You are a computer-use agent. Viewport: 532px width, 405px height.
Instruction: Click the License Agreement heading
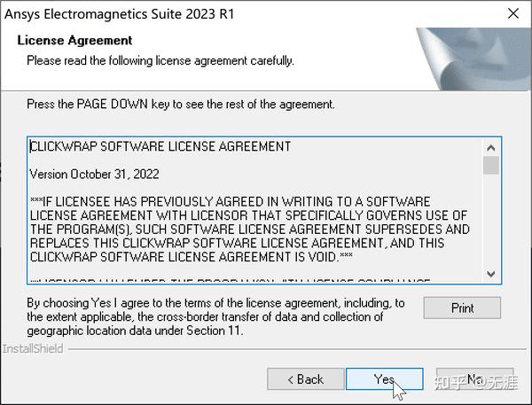pyautogui.click(x=74, y=41)
